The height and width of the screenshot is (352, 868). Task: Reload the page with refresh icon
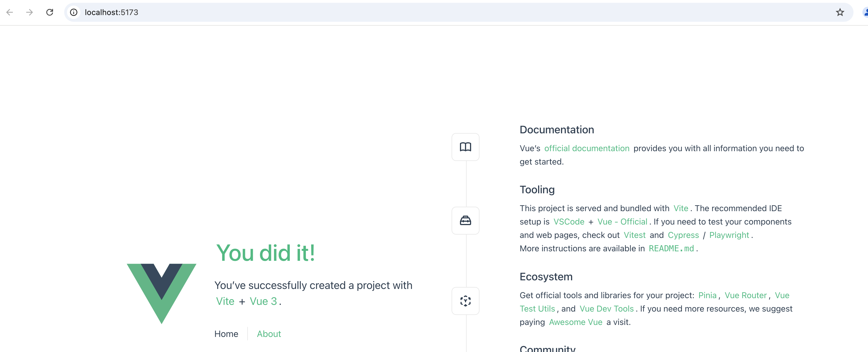49,13
